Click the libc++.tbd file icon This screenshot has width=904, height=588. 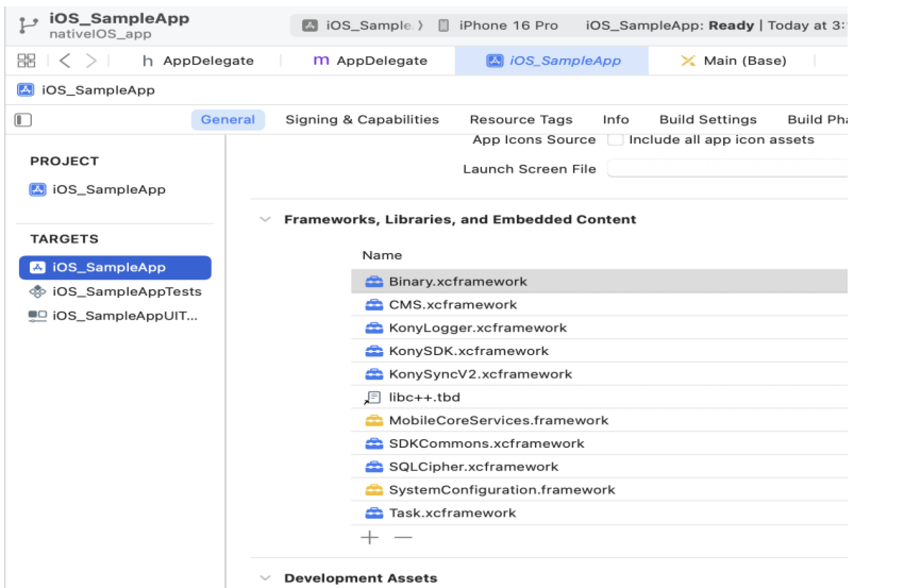pyautogui.click(x=373, y=398)
